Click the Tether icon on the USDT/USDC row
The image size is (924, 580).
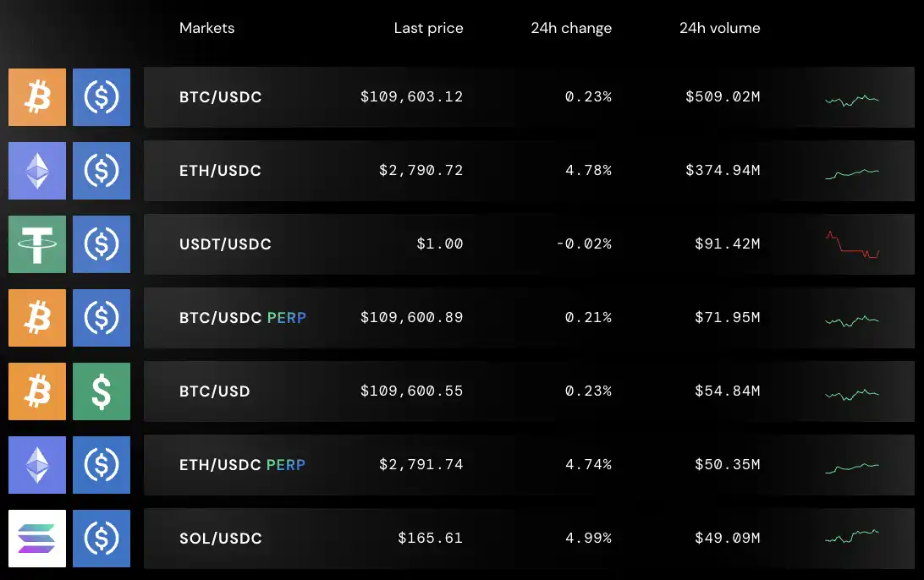click(x=36, y=244)
